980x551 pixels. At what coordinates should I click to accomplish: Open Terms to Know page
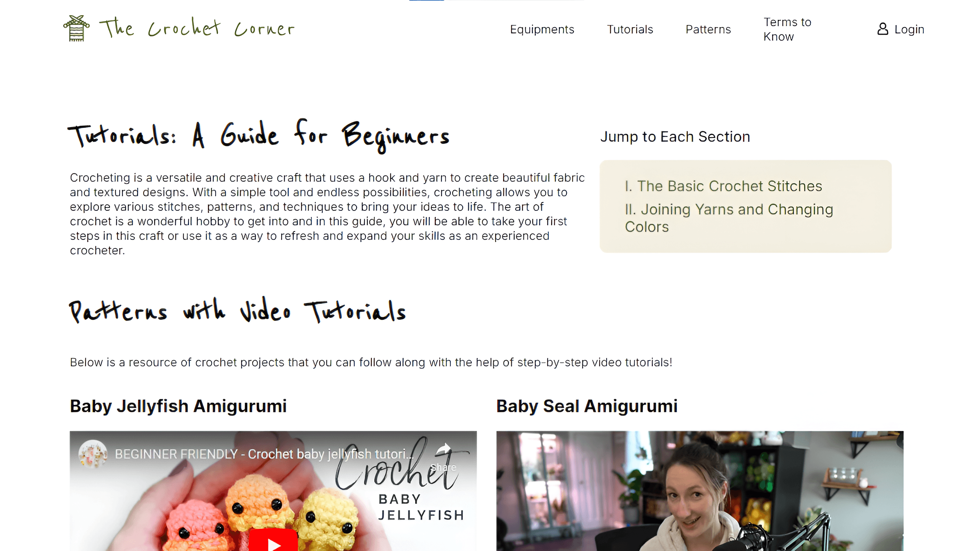(787, 29)
